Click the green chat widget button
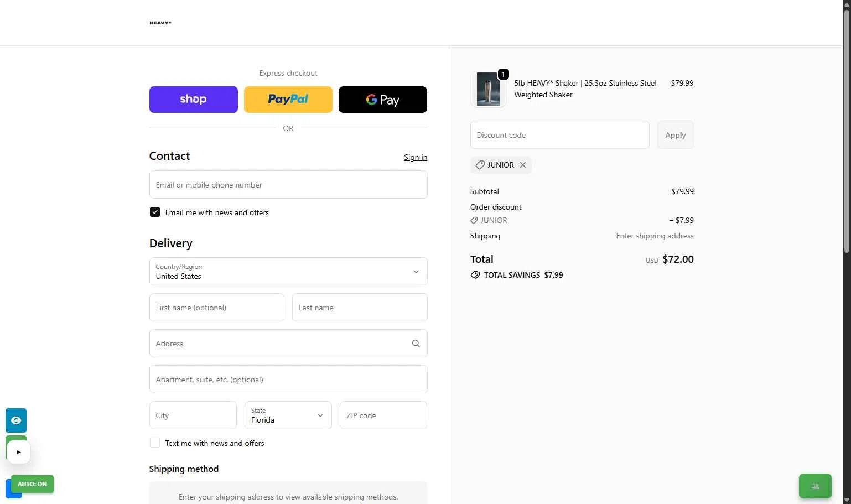 click(815, 486)
